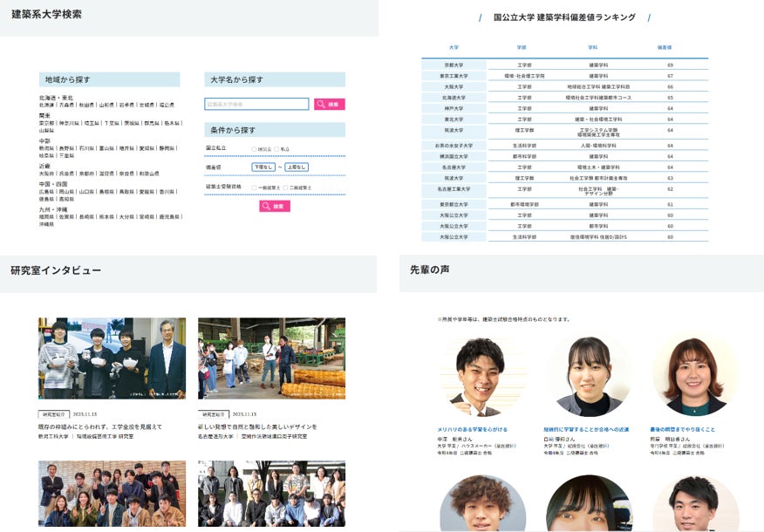Screen dimensions: 764x532
Task: Select the 神奈川県 prefecture link
Action: pos(69,124)
